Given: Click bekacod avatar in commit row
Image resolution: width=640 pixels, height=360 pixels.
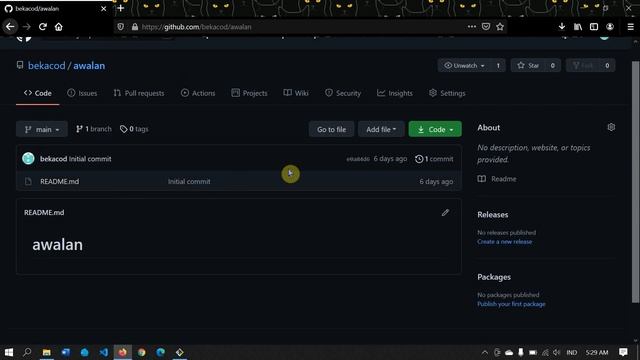Looking at the screenshot, I should tap(28, 158).
